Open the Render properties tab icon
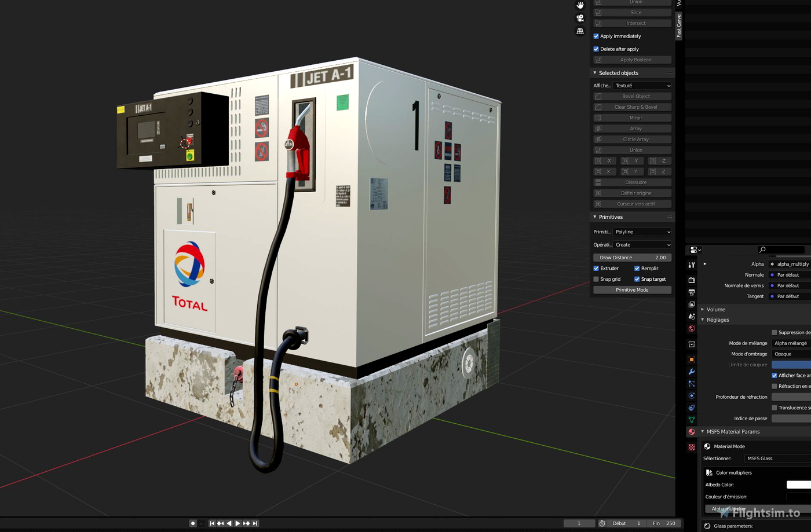The image size is (811, 532). point(692,280)
